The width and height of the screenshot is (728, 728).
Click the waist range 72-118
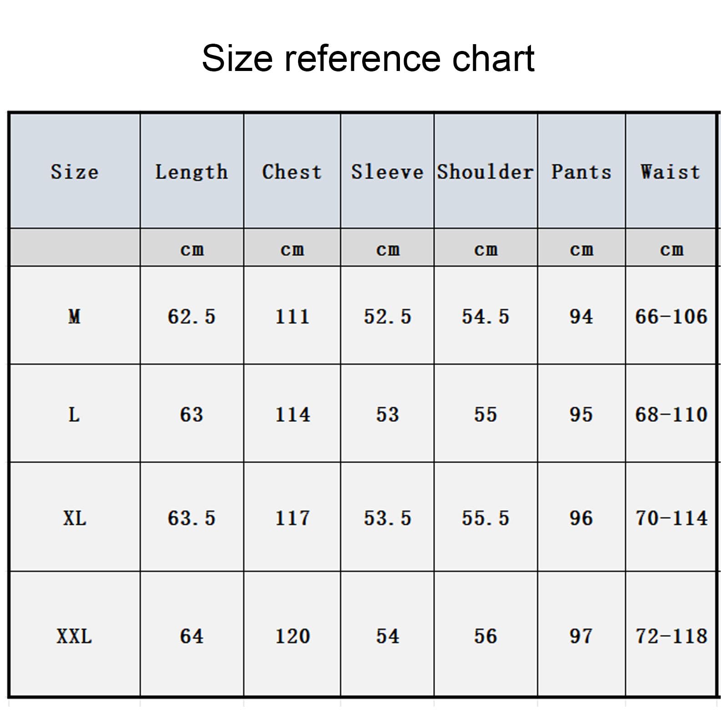[671, 636]
